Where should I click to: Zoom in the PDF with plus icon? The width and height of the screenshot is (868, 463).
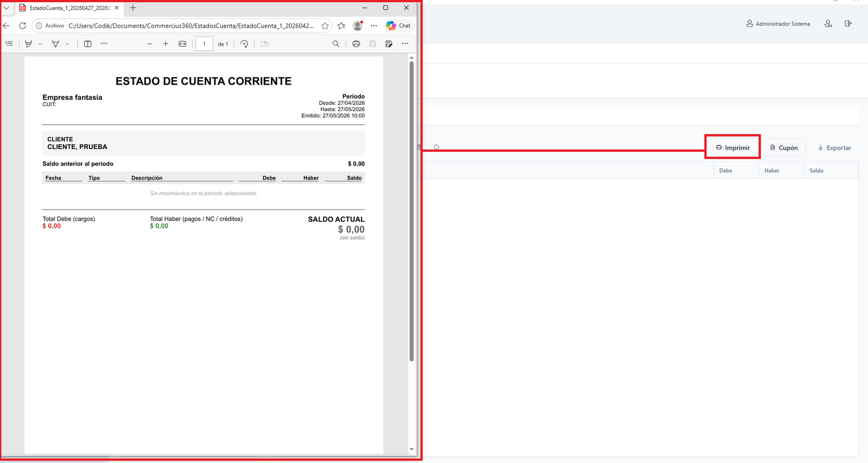pos(166,44)
